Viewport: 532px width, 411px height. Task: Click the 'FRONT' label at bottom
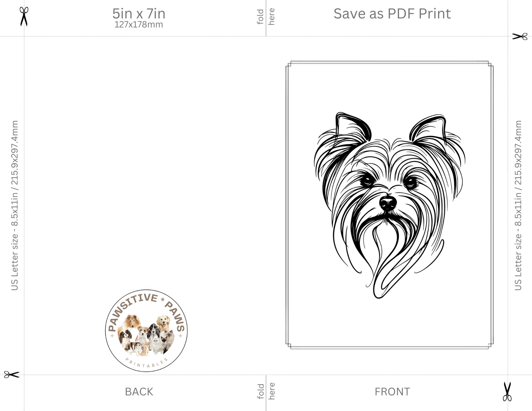click(392, 391)
